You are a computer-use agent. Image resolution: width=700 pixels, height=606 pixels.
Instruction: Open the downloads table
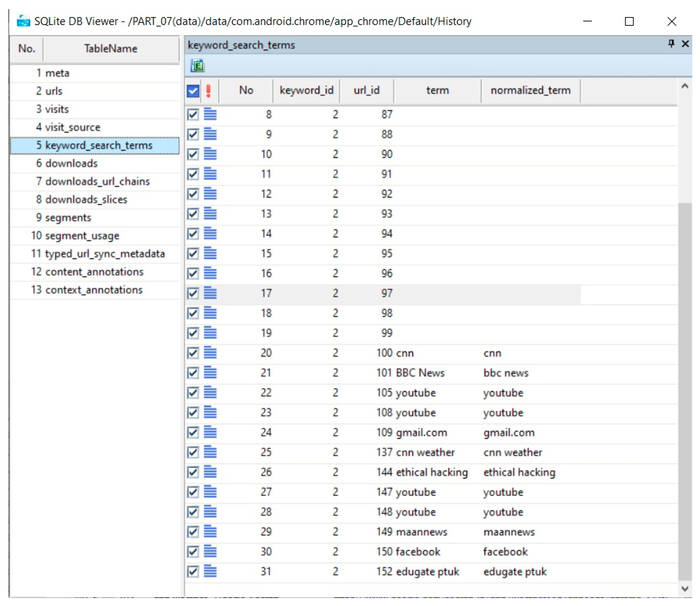click(x=71, y=163)
